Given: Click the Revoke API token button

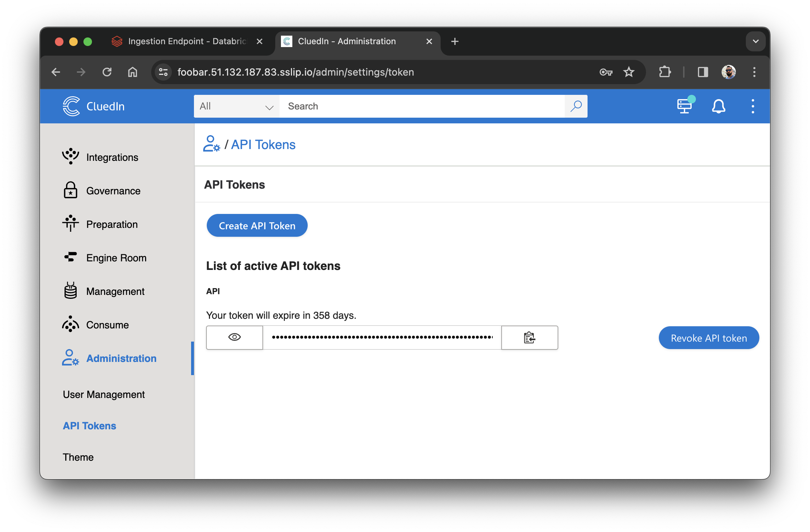Looking at the screenshot, I should tap(708, 338).
